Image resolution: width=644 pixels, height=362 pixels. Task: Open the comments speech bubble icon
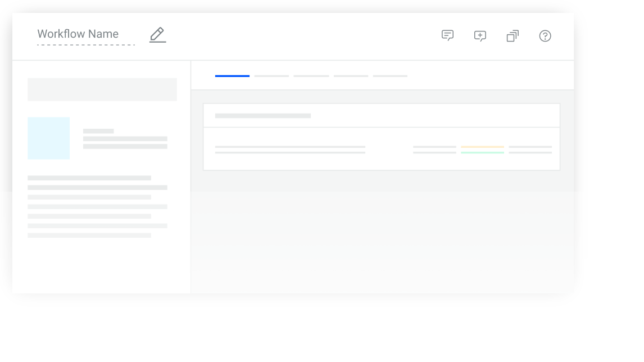pyautogui.click(x=447, y=36)
